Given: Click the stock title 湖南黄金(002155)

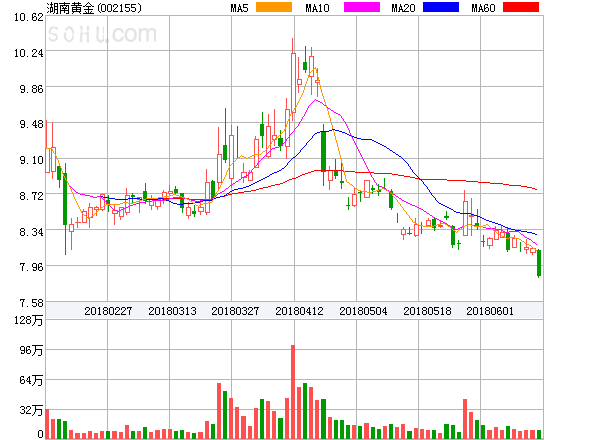Looking at the screenshot, I should [94, 8].
